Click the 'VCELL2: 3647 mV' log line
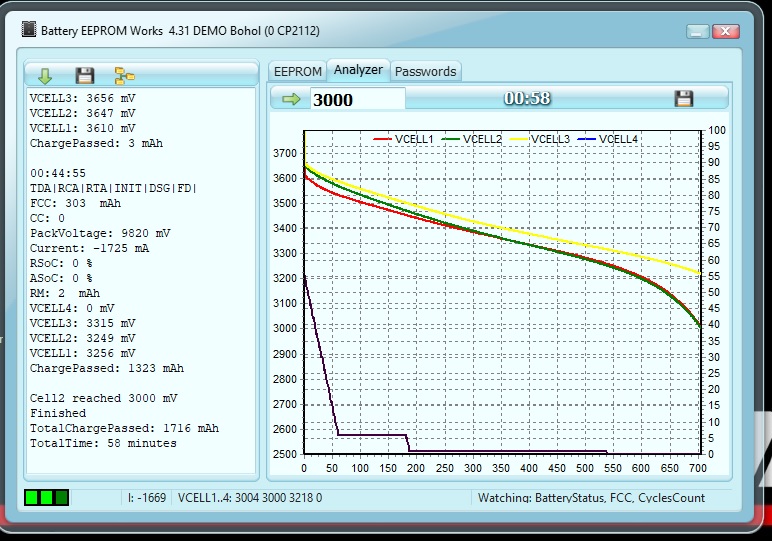Screen dimensions: 772x541 point(82,113)
